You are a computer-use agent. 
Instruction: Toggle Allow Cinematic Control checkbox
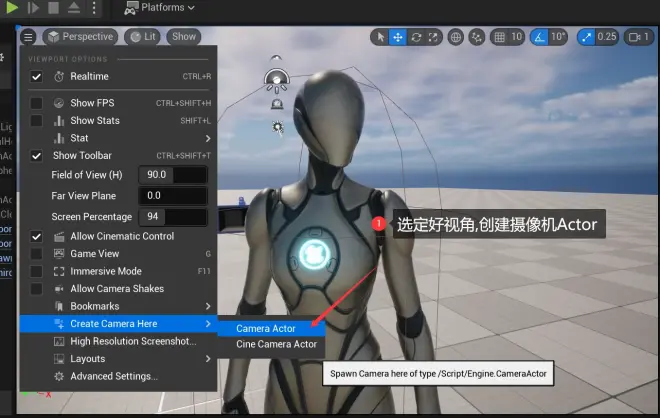[x=36, y=236]
